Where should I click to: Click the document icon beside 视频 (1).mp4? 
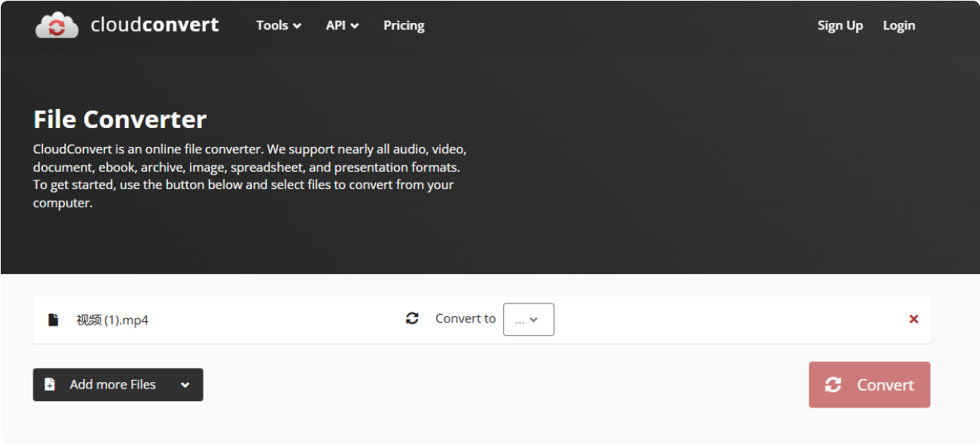pyautogui.click(x=53, y=319)
